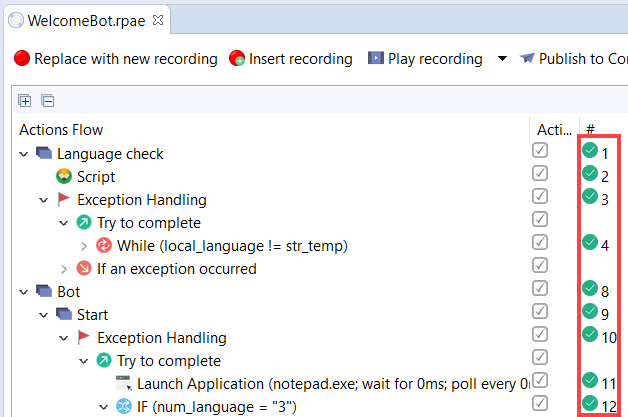Close the WelcomeBot.rpae editor tab
Viewport: 628px width, 417px height.
(158, 20)
